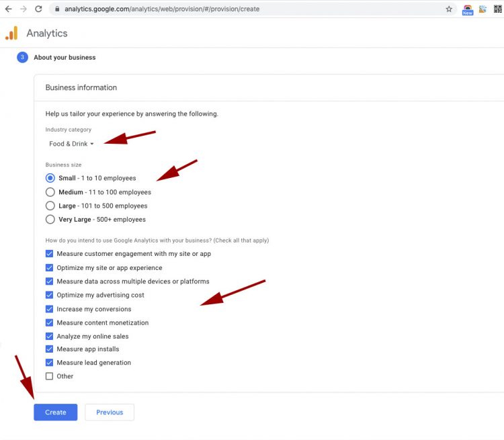Toggle Analyze my online sales checkbox
The width and height of the screenshot is (504, 440).
[x=49, y=337]
